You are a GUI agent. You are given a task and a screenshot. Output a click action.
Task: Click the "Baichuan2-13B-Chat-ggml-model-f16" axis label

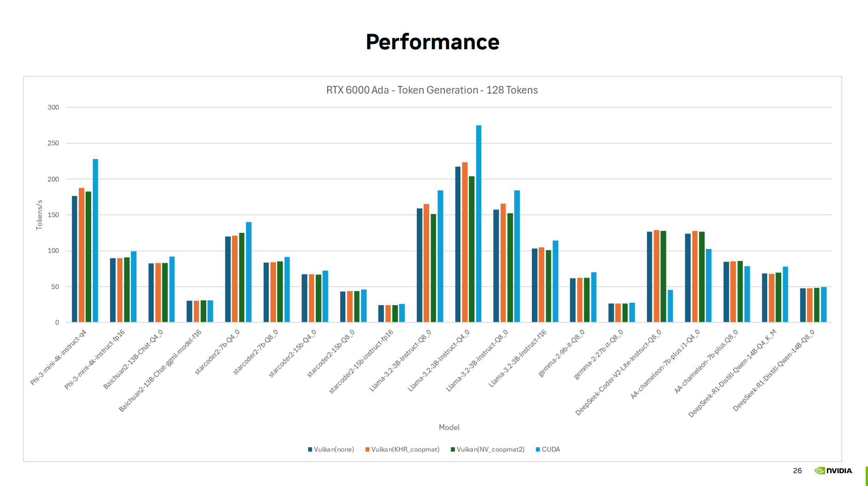(x=160, y=370)
